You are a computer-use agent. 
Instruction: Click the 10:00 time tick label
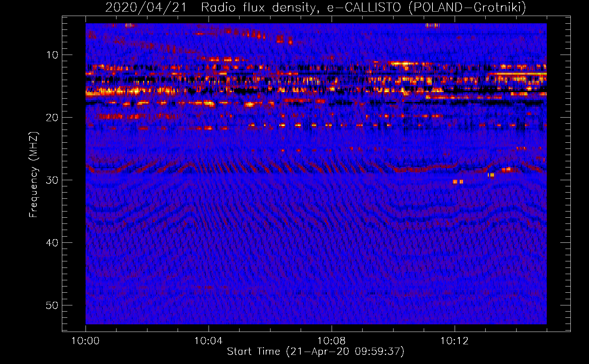[86, 341]
